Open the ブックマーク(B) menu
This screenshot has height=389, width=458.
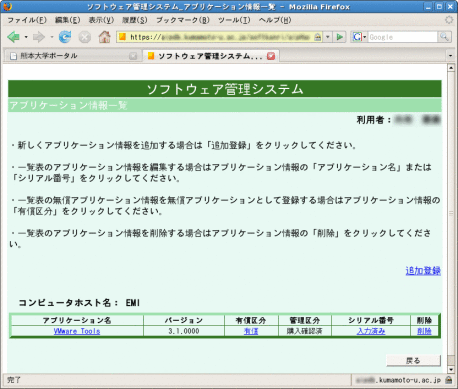coord(183,20)
